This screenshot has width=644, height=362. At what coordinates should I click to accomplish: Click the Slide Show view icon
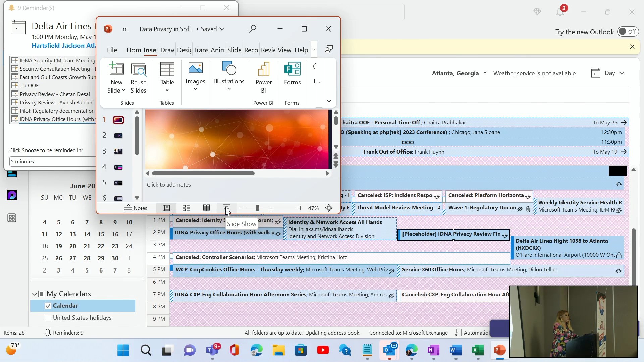point(226,208)
